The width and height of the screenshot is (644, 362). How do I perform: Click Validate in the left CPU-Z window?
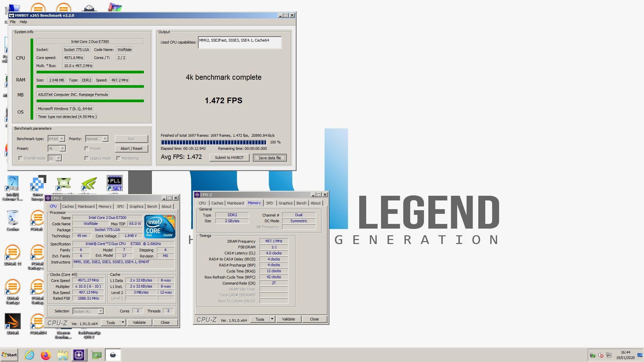coord(139,322)
